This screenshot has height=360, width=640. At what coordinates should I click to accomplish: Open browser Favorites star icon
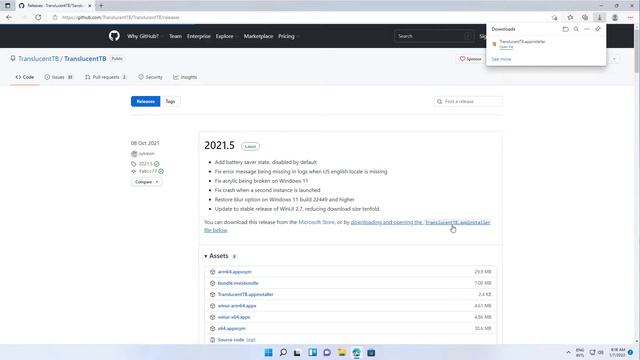pyautogui.click(x=570, y=18)
